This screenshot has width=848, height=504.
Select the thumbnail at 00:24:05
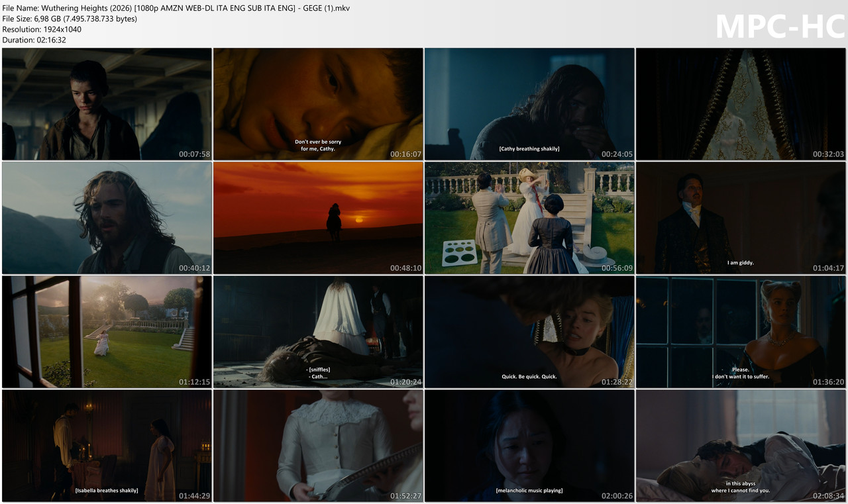[529, 104]
